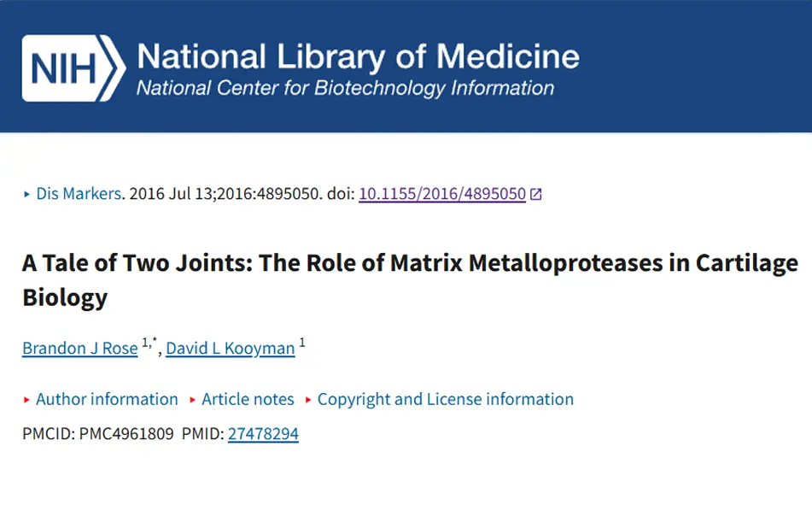Open the DOI link 10.1155/2016/4895050
812x505 pixels.
pos(442,194)
